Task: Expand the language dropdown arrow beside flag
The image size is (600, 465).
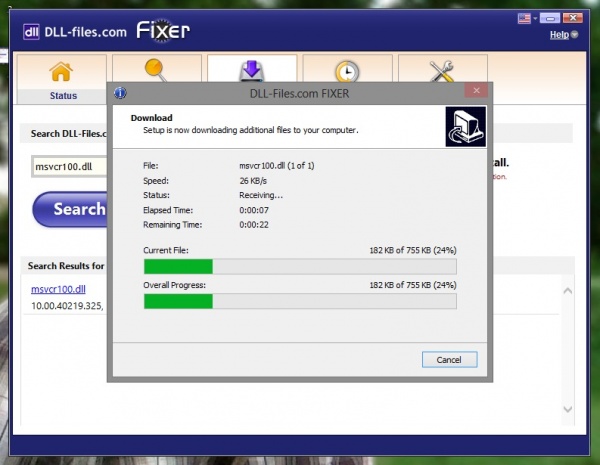Action: 535,18
